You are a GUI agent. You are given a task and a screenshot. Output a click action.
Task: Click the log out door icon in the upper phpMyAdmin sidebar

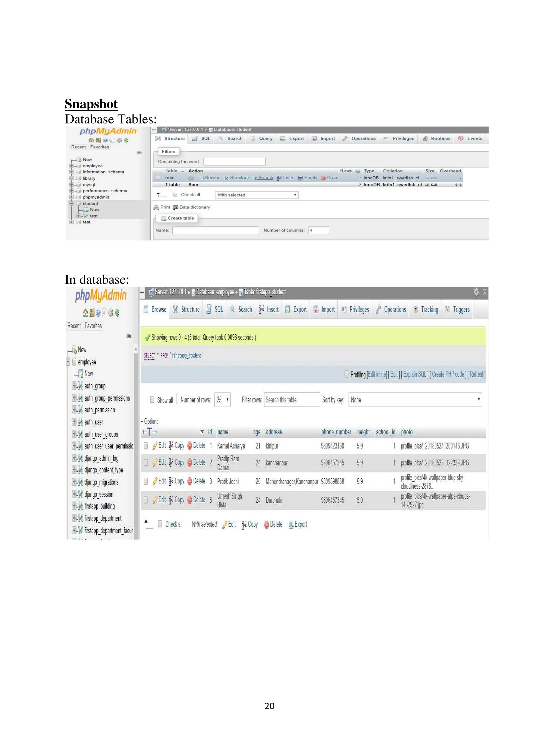tap(98, 140)
